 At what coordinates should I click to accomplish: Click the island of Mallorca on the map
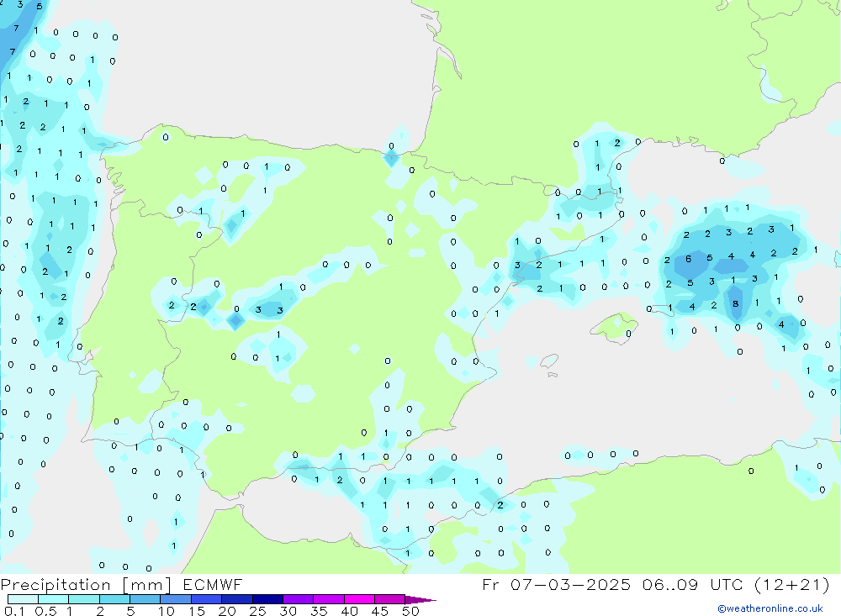pos(613,326)
